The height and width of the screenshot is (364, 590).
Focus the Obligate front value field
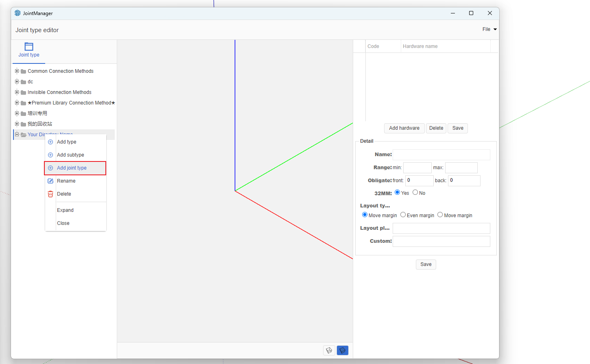pyautogui.click(x=419, y=181)
